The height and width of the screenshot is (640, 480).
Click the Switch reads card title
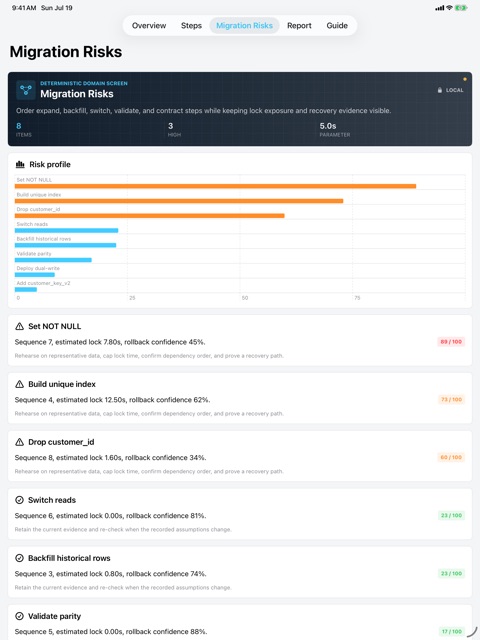coord(52,500)
